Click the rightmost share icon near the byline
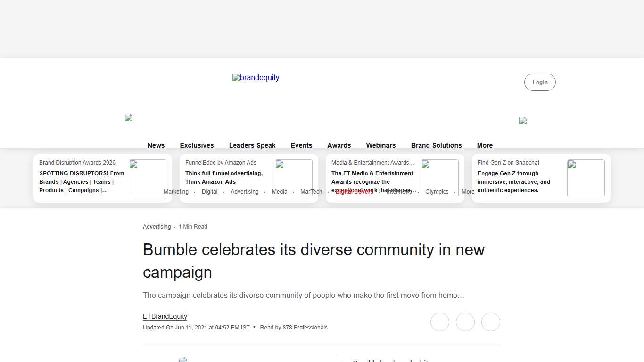The image size is (644, 362). 491,322
